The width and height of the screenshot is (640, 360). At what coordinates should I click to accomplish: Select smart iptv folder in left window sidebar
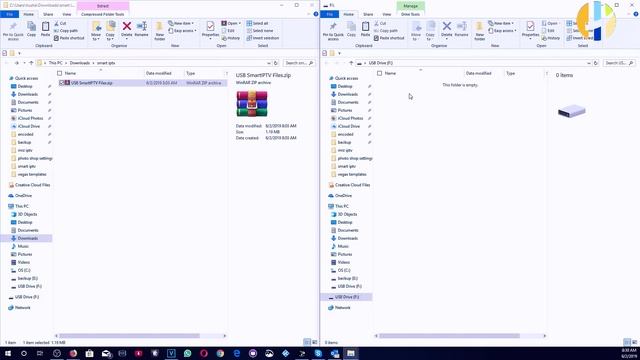click(x=27, y=166)
